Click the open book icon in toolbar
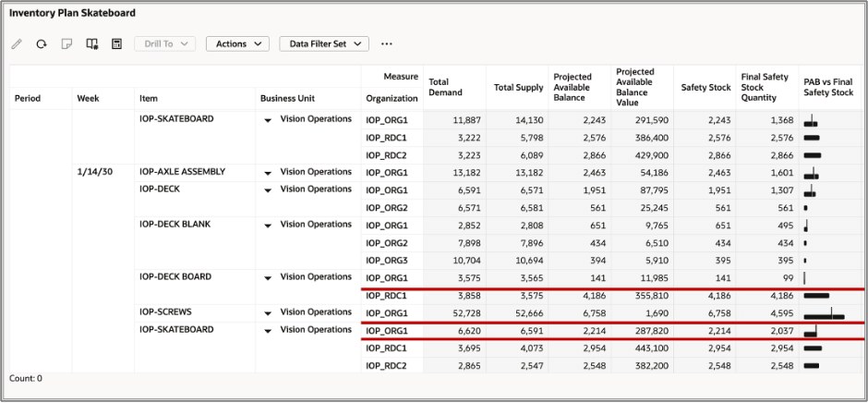Image resolution: width=868 pixels, height=403 pixels. (x=92, y=43)
